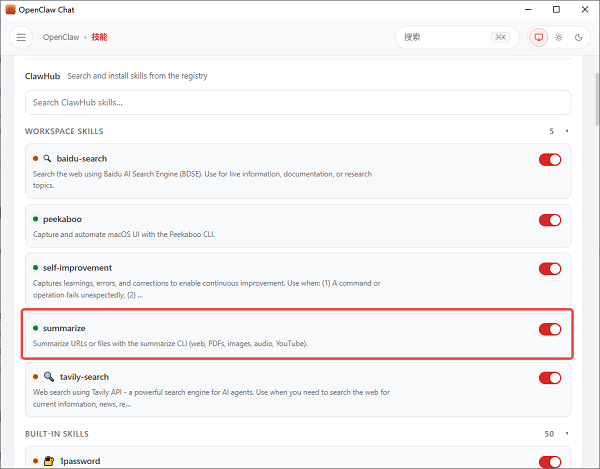Click the Search ClawHub skills field

(x=298, y=103)
